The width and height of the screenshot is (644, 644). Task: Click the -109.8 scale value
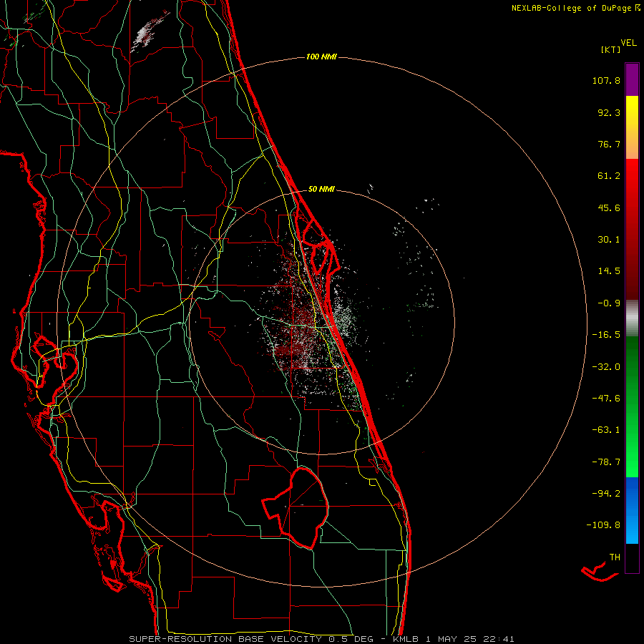(603, 525)
